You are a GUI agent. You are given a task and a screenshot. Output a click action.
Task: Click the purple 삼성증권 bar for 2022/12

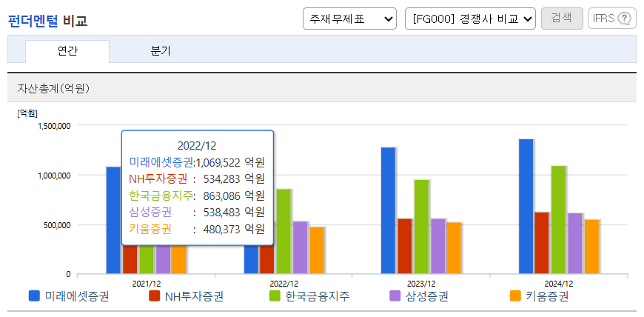tap(300, 247)
